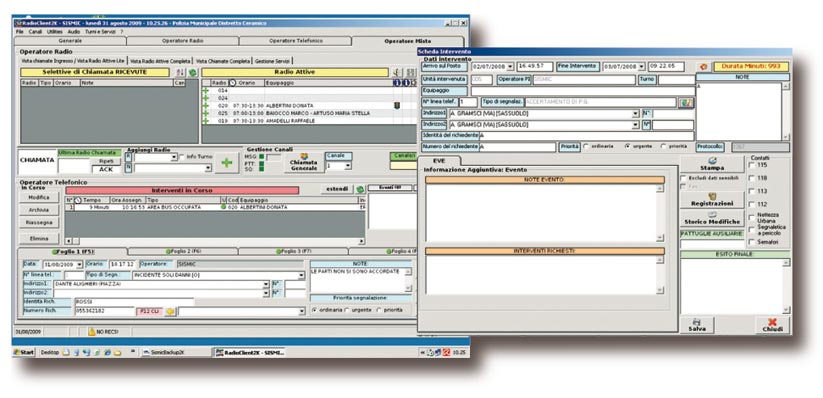Viewport: 823px width, 398px height.
Task: Open the Tipo di Segn. dropdown
Action: pyautogui.click(x=301, y=275)
